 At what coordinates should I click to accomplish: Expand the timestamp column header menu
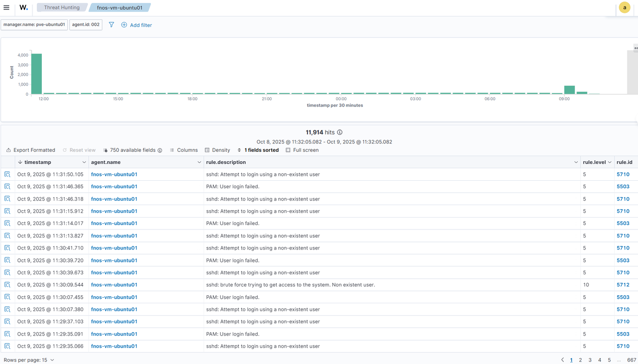(x=84, y=162)
